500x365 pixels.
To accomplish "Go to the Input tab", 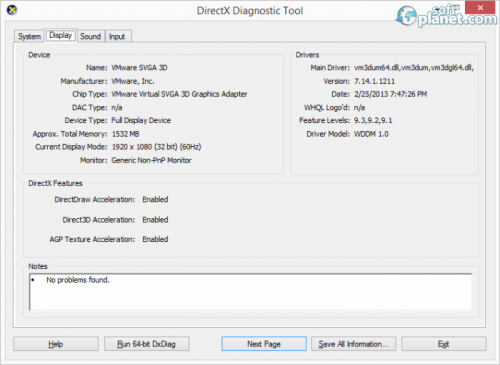I will (x=117, y=36).
